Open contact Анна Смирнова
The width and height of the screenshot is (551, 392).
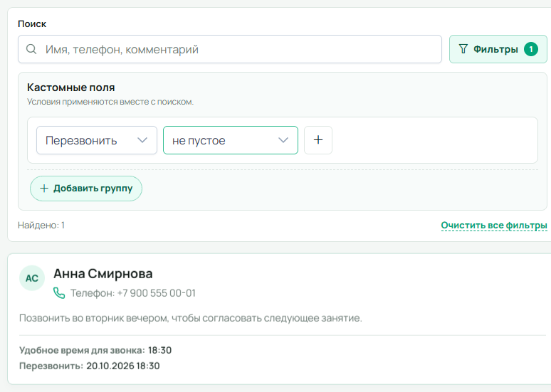[103, 274]
